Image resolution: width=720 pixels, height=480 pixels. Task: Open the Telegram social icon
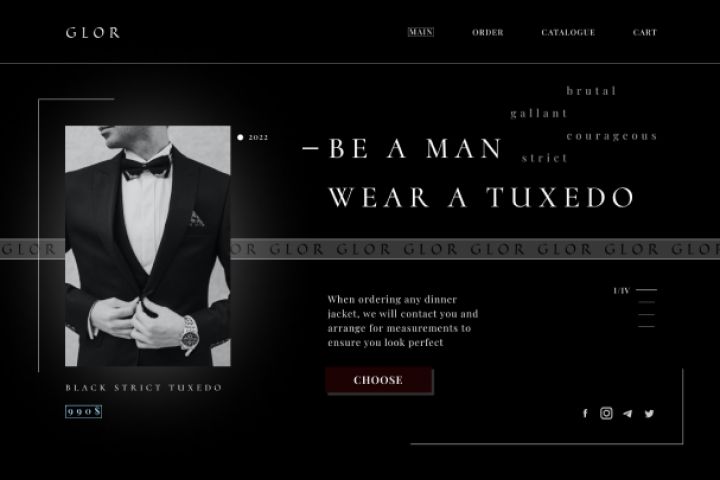click(627, 414)
